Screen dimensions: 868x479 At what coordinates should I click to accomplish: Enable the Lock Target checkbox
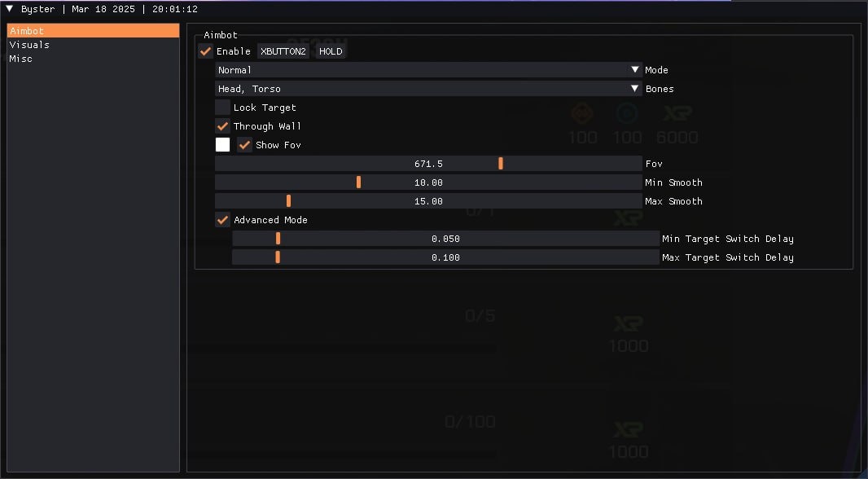click(222, 108)
